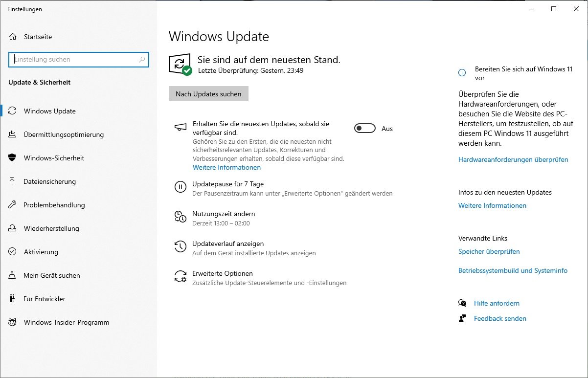This screenshot has height=378, width=588.
Task: Click the Aktivierung checkmark circle icon
Action: coord(13,252)
